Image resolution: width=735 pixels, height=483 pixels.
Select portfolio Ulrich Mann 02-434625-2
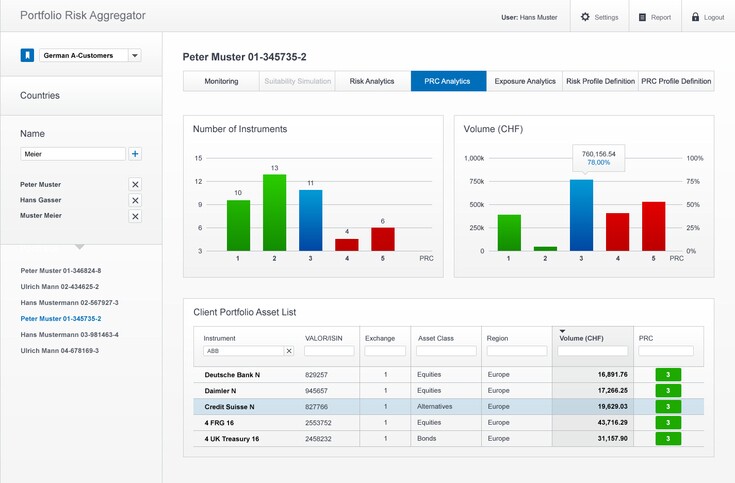pyautogui.click(x=60, y=287)
